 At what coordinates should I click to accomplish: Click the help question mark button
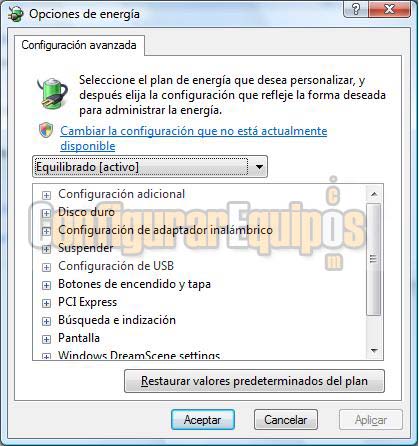pos(356,9)
